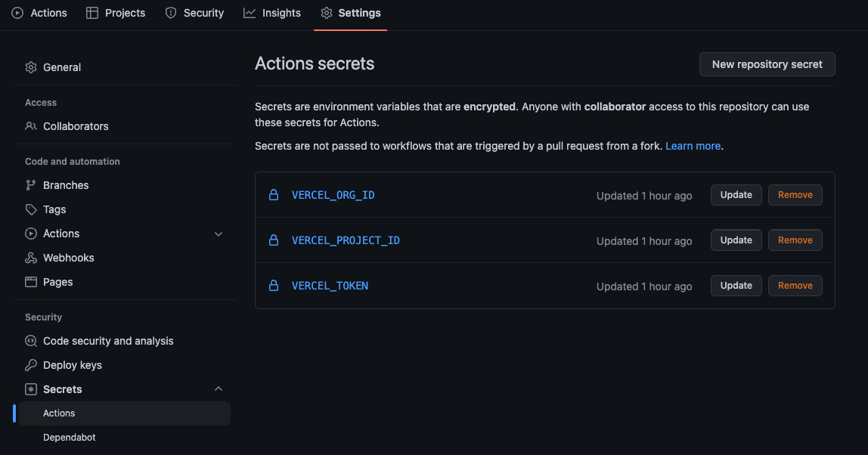Click the New repository secret button
This screenshot has height=455, width=868.
click(x=767, y=64)
